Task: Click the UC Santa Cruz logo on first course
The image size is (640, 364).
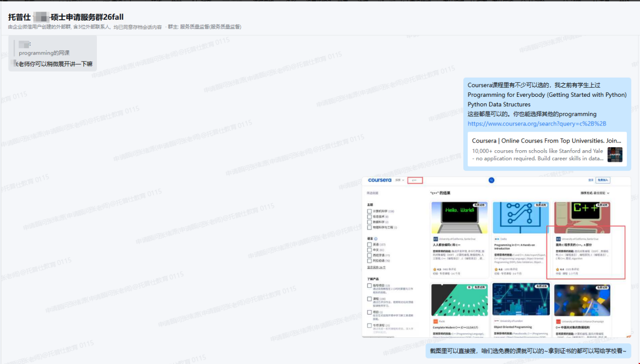Action: coord(436,239)
